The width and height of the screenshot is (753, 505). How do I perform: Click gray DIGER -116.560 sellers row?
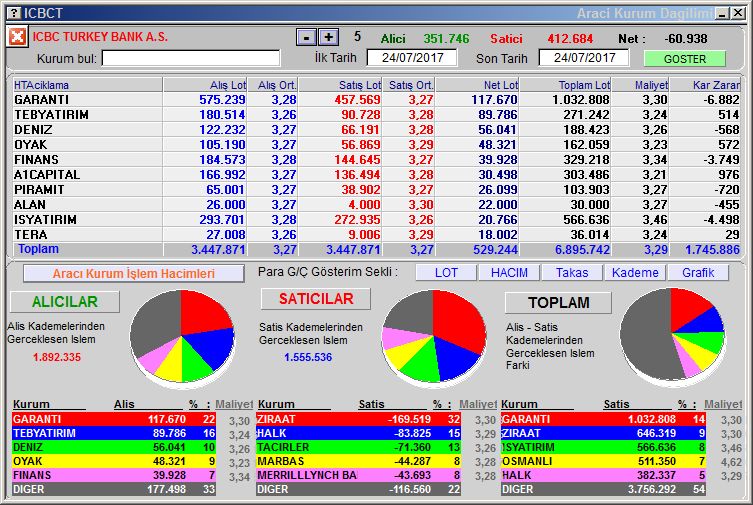click(359, 489)
